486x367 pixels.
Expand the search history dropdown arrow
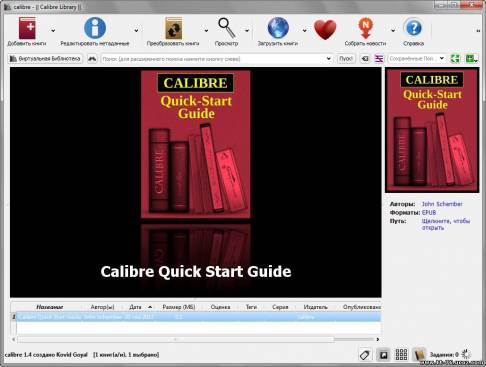click(x=329, y=59)
